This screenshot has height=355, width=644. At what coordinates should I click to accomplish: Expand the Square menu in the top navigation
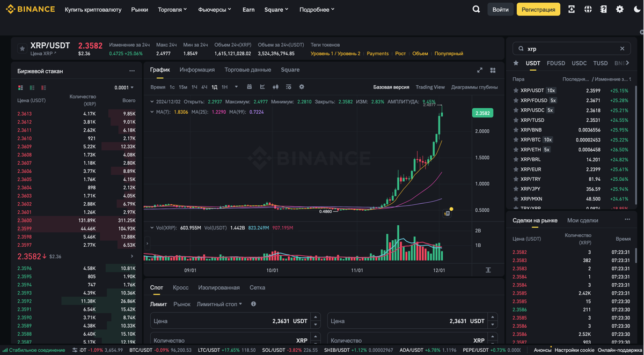[x=276, y=10]
